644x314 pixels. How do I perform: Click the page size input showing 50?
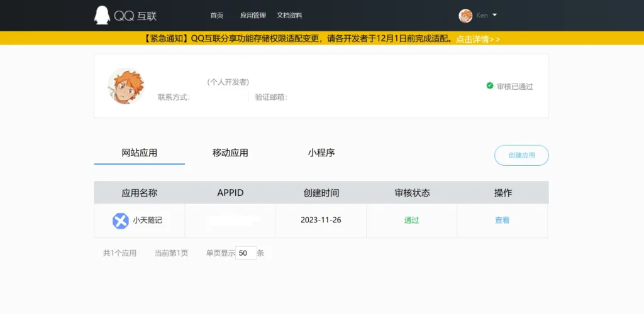[x=246, y=253]
